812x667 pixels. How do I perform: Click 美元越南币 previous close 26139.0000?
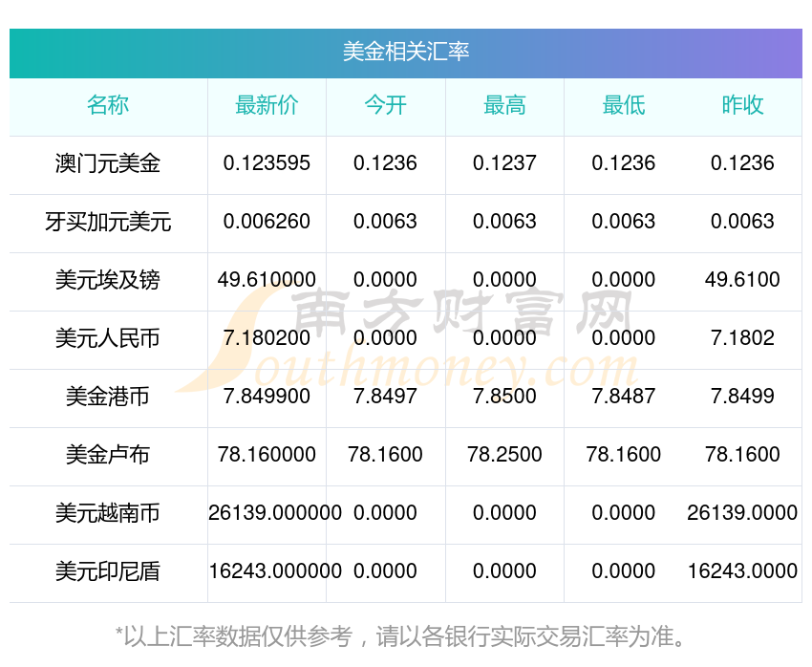pyautogui.click(x=742, y=513)
